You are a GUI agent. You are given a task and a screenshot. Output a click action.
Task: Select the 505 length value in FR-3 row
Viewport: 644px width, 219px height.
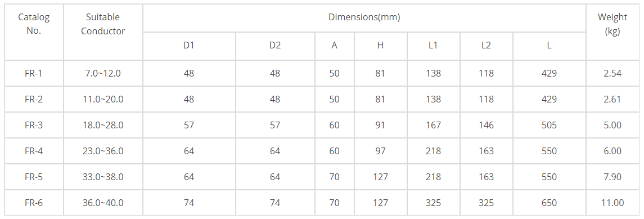click(549, 126)
